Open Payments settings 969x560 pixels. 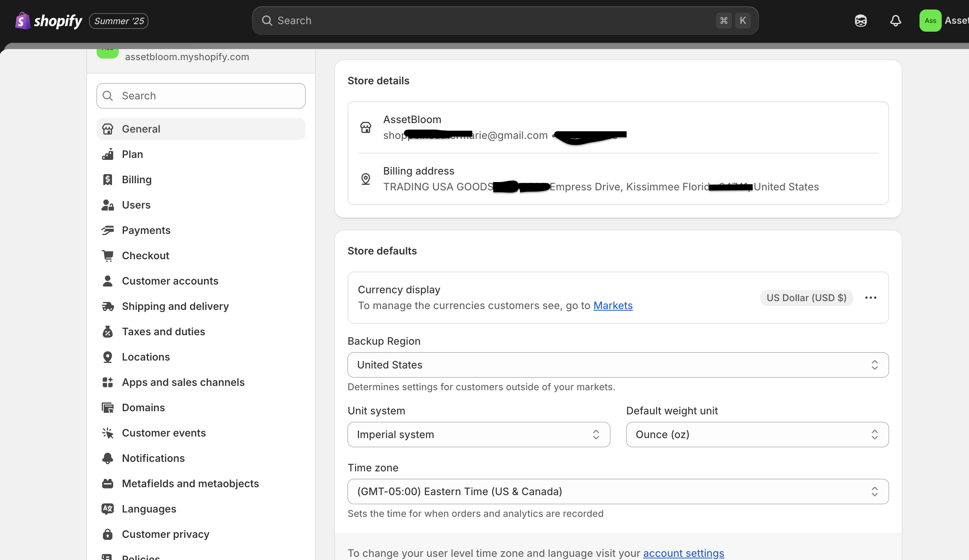click(x=201, y=230)
